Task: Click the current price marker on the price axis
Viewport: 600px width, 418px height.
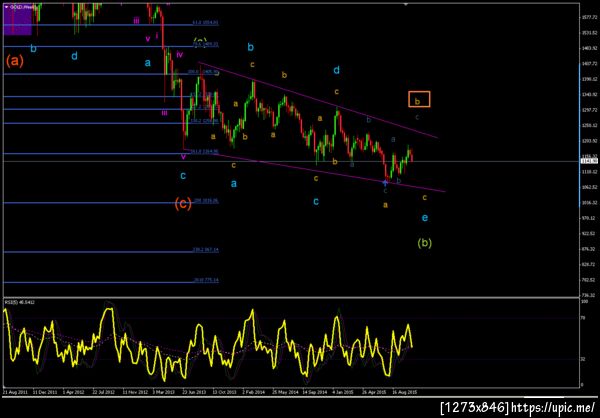Action: point(587,161)
